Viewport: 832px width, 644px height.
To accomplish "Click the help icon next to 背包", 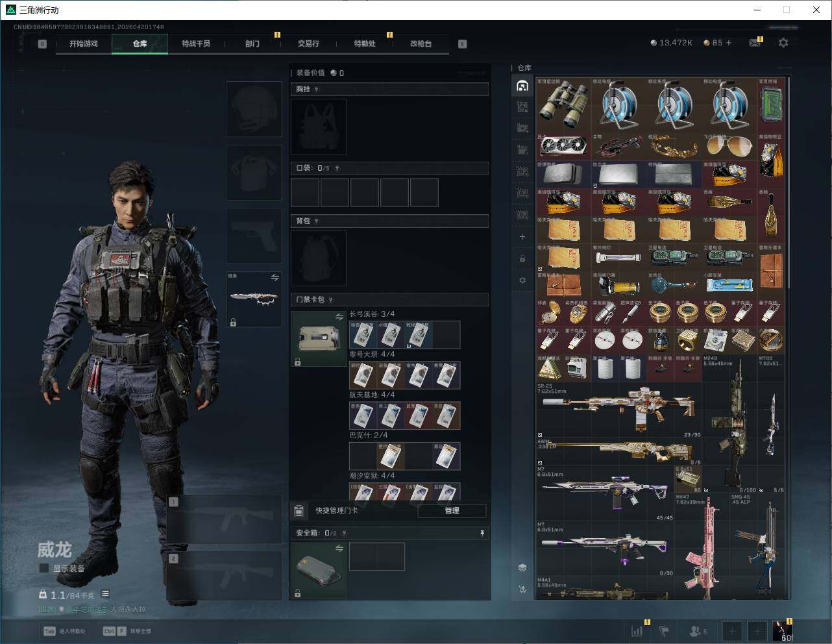I will tap(317, 221).
